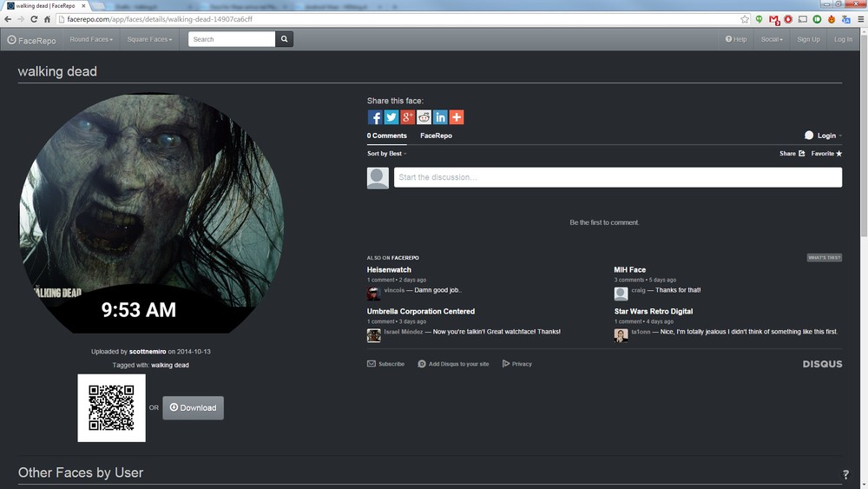Viewport: 868px width, 489px height.
Task: Open Heisenwatch discussion
Action: click(389, 270)
